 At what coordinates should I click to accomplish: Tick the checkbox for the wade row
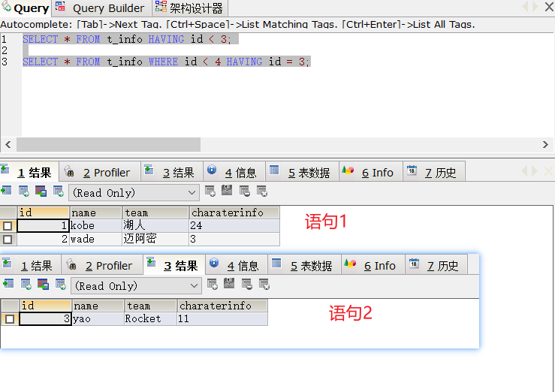(8, 240)
